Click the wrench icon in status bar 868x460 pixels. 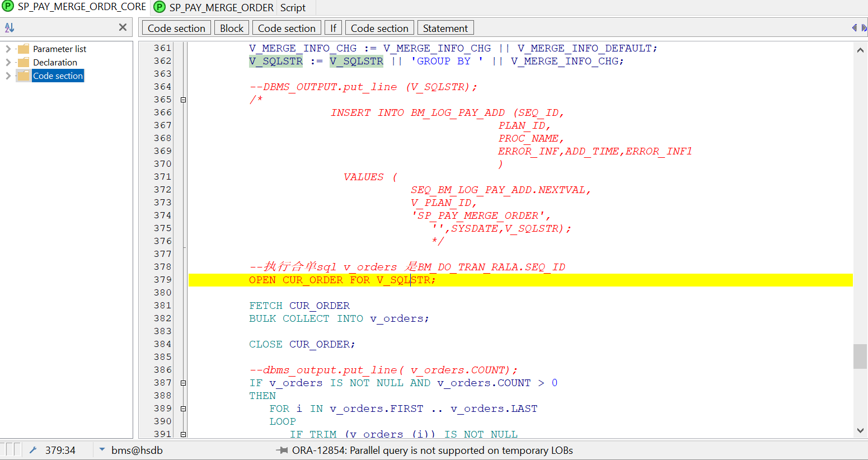tap(33, 450)
